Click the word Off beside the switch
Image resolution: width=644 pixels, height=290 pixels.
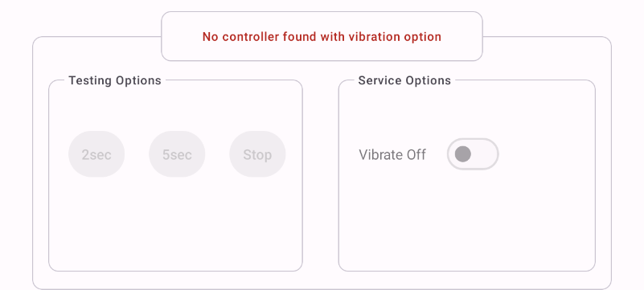(416, 154)
